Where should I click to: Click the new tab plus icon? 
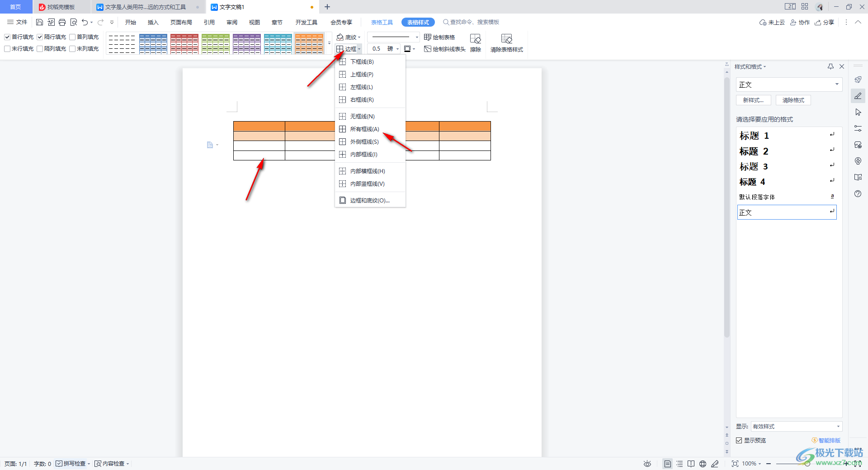click(327, 7)
